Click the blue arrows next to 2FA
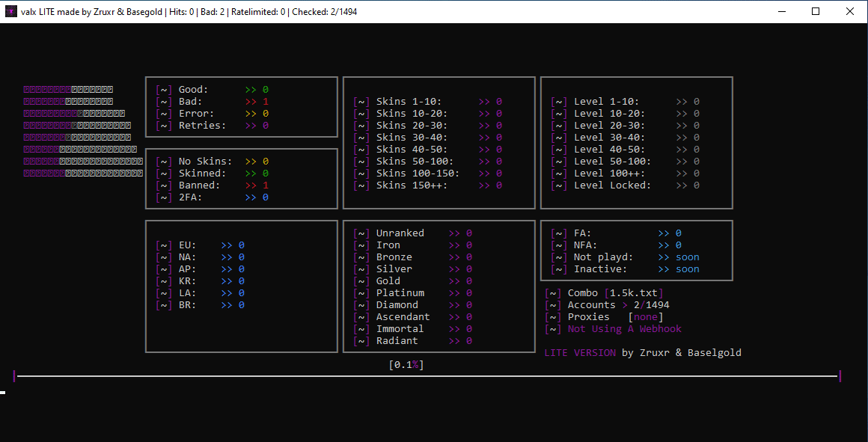This screenshot has width=868, height=442. [x=251, y=197]
